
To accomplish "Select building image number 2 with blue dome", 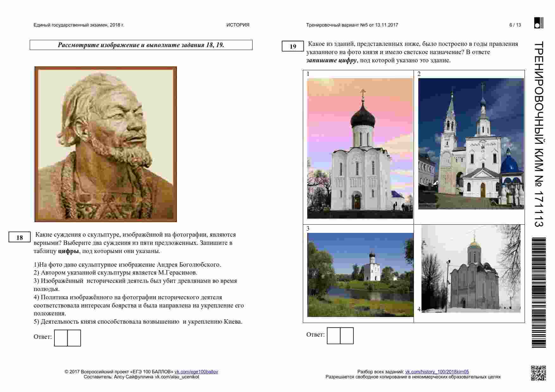I will [x=471, y=144].
